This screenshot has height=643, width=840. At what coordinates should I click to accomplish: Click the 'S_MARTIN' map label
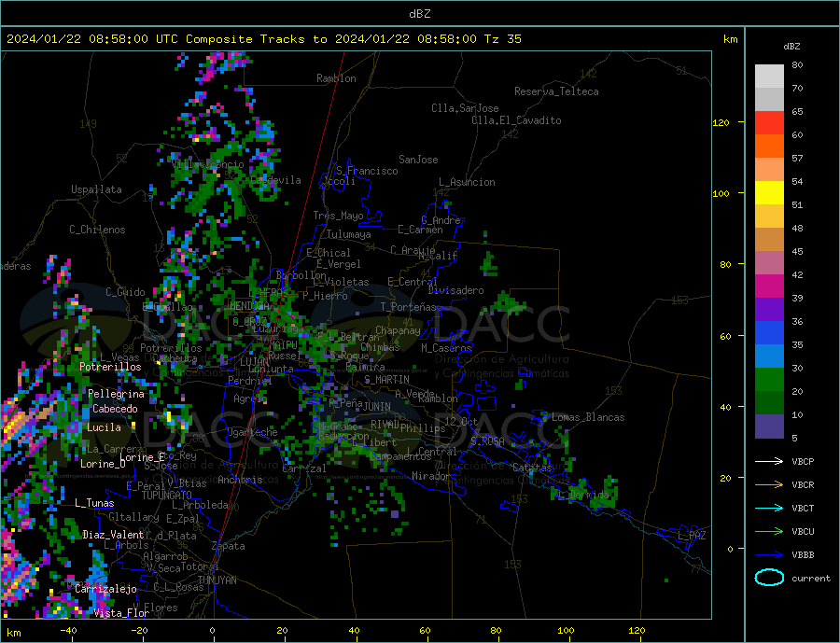386,380
